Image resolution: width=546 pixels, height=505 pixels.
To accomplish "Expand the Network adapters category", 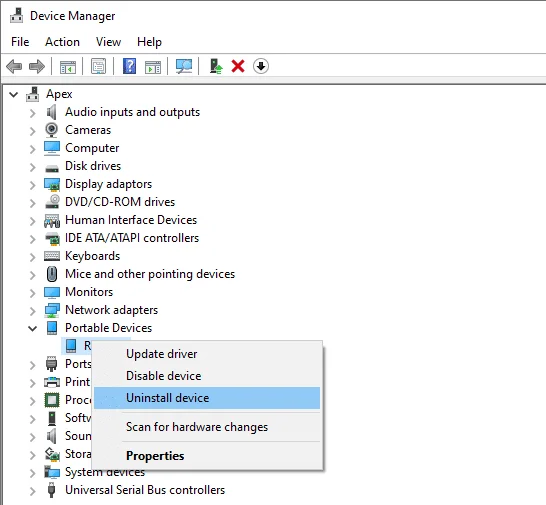I will [32, 311].
